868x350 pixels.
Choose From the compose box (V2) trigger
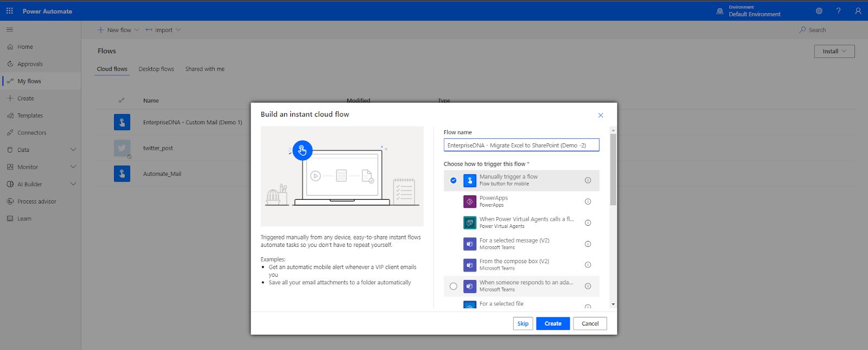521,265
